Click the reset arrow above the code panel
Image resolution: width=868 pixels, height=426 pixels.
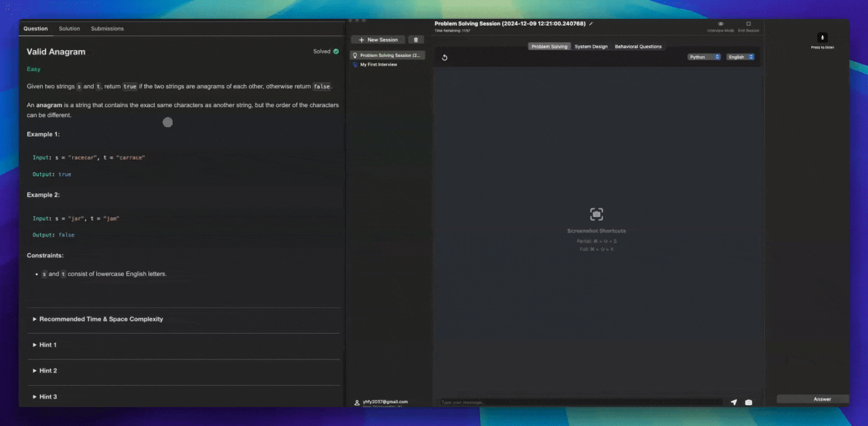(445, 57)
